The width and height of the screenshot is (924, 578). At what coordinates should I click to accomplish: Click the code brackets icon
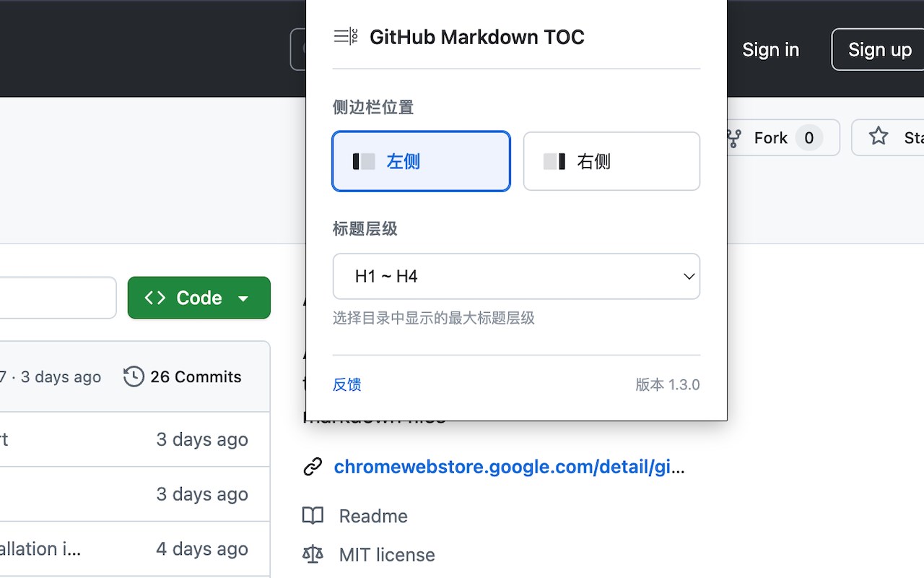155,298
